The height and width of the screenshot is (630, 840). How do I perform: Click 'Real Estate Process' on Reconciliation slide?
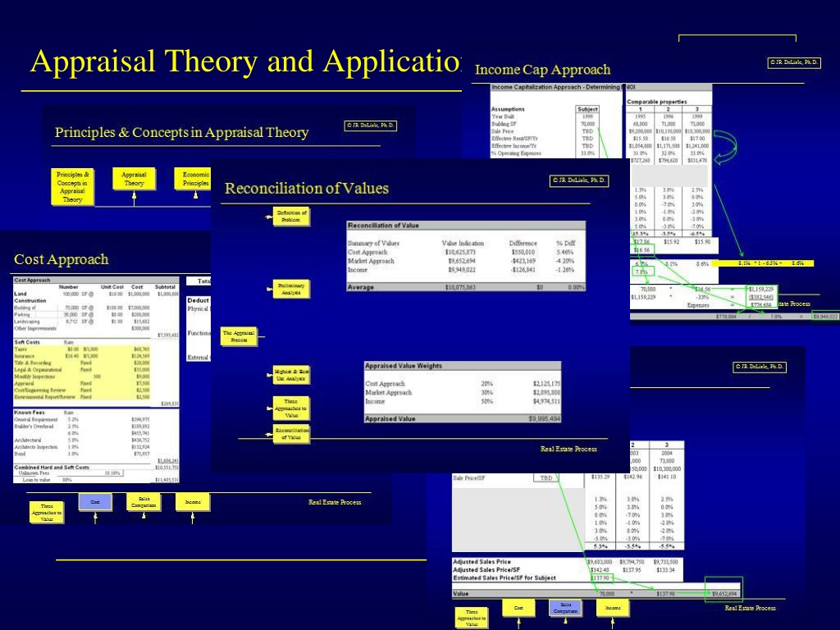point(568,449)
